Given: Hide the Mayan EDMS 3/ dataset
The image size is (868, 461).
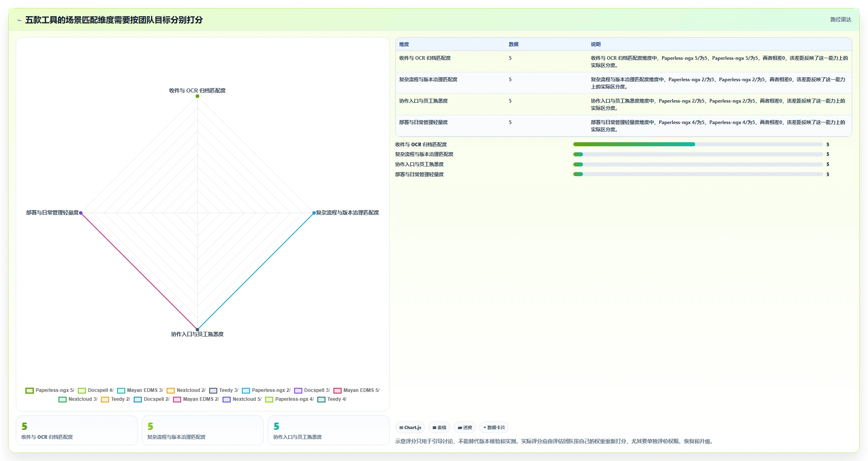Looking at the screenshot, I should coord(140,390).
